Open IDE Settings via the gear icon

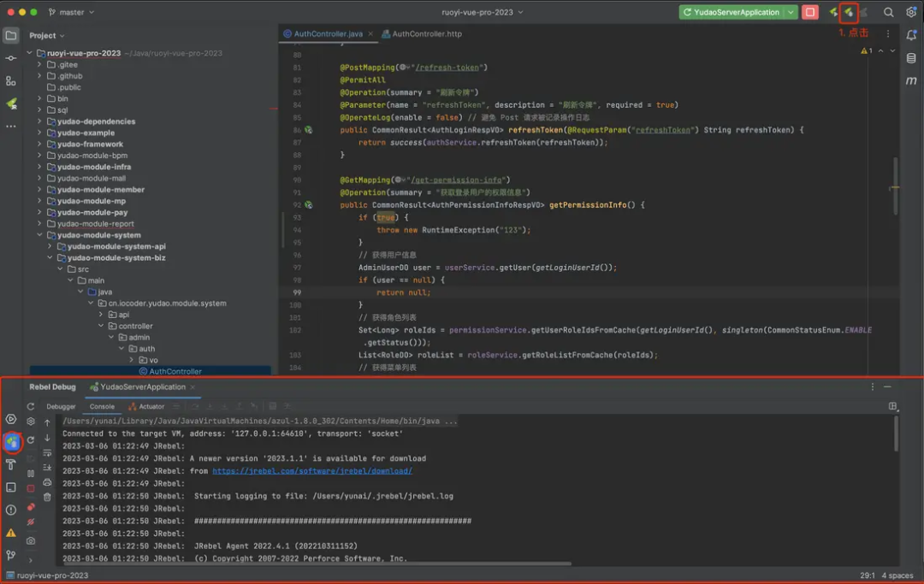tap(911, 12)
